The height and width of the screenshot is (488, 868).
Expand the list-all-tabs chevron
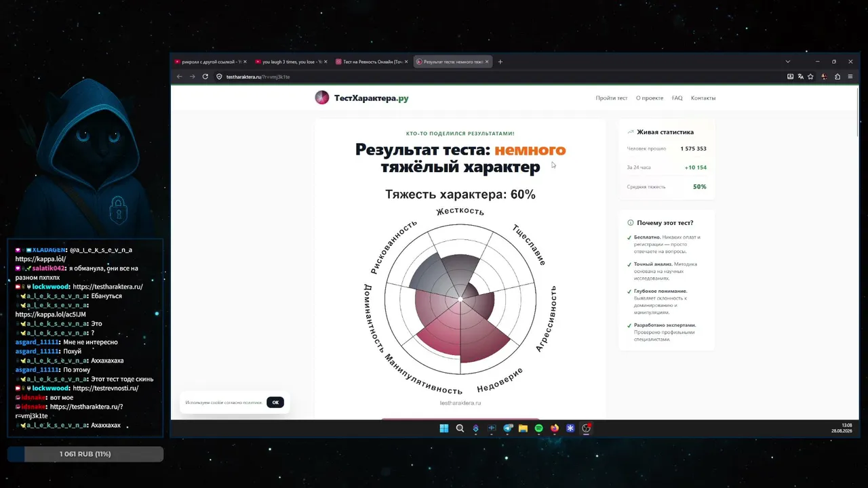[787, 62]
